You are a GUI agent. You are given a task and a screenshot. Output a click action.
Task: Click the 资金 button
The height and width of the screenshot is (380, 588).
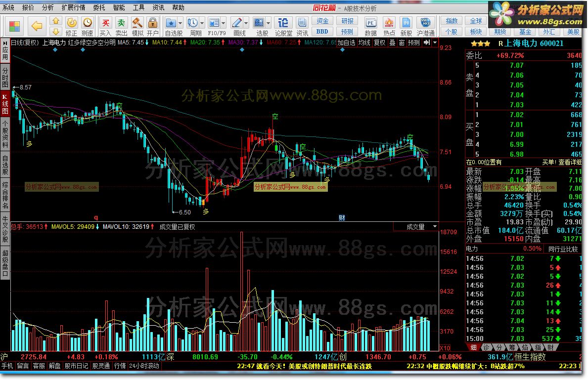[x=322, y=21]
